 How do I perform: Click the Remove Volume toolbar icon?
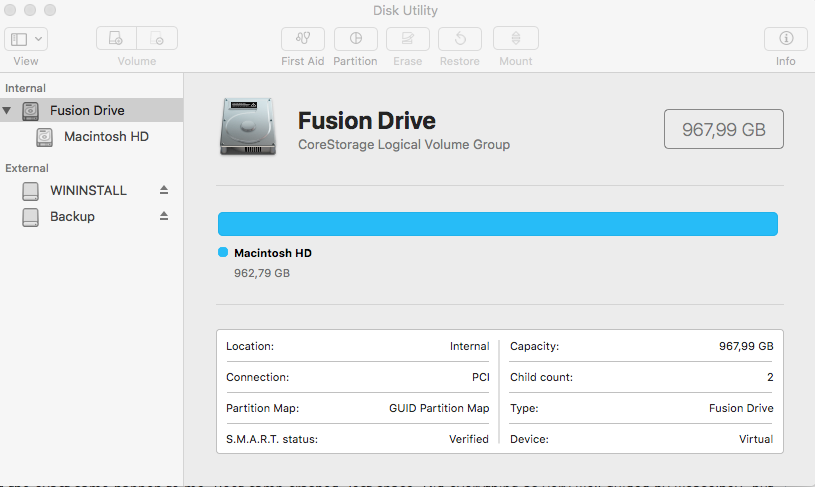pos(156,38)
